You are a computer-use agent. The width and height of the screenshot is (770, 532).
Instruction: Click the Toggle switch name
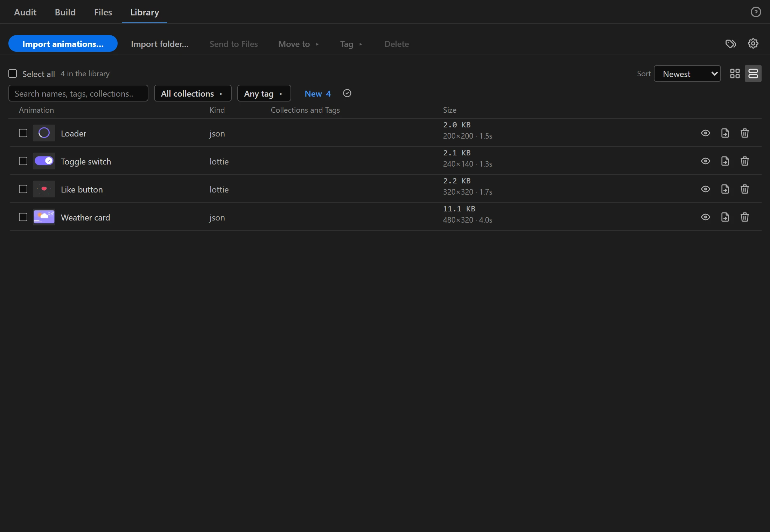click(86, 161)
